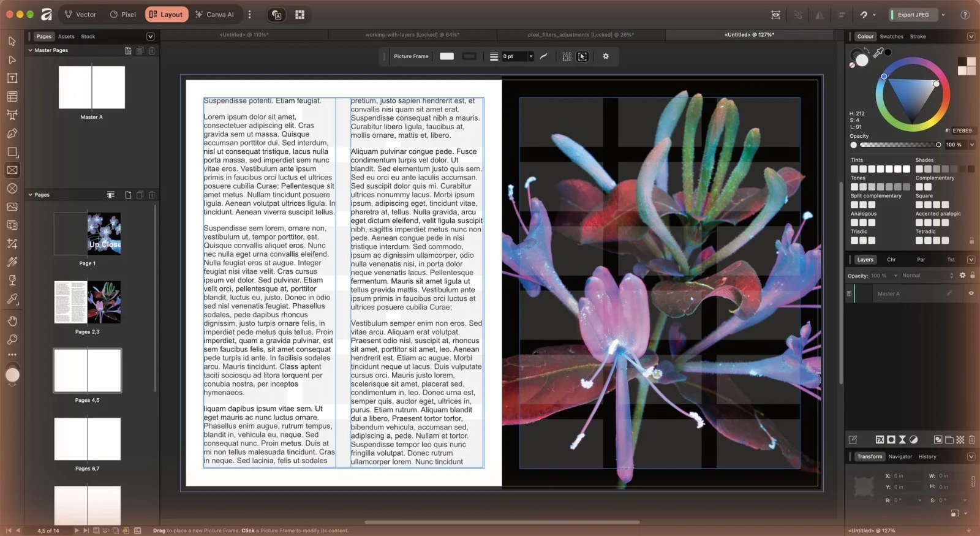Delete the selected layer
The height and width of the screenshot is (536, 980).
971,439
